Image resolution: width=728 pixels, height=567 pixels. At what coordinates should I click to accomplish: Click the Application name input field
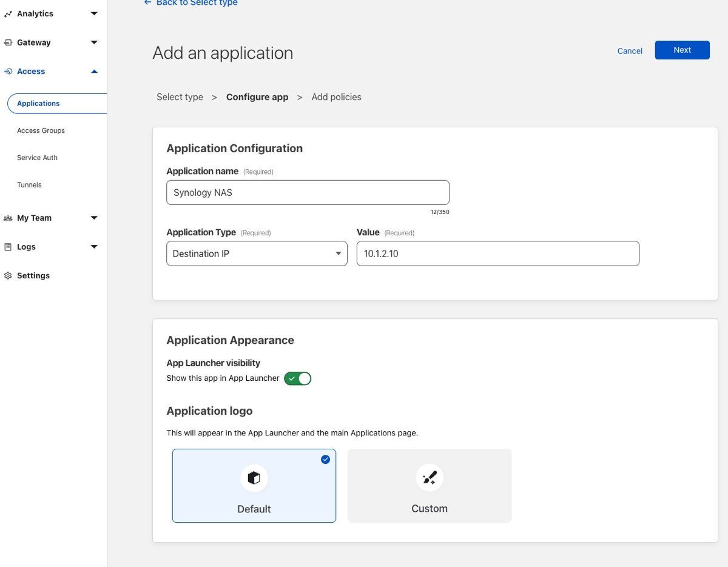point(308,193)
